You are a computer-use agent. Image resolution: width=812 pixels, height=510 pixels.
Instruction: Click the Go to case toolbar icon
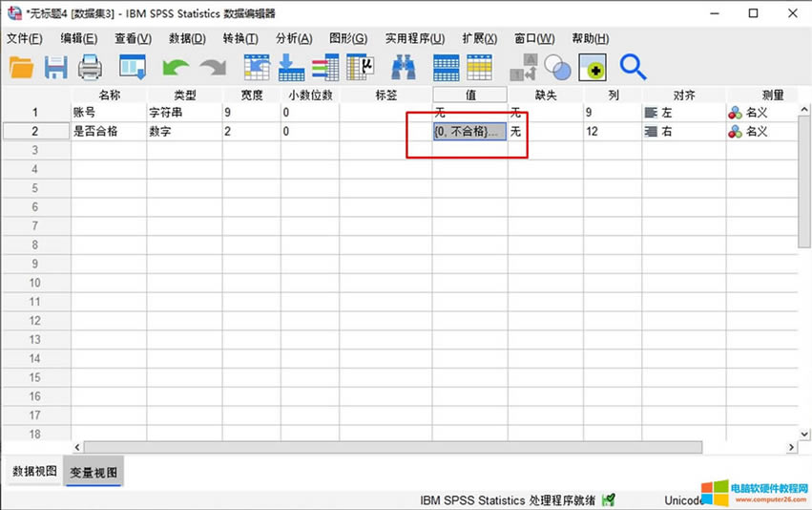point(257,68)
